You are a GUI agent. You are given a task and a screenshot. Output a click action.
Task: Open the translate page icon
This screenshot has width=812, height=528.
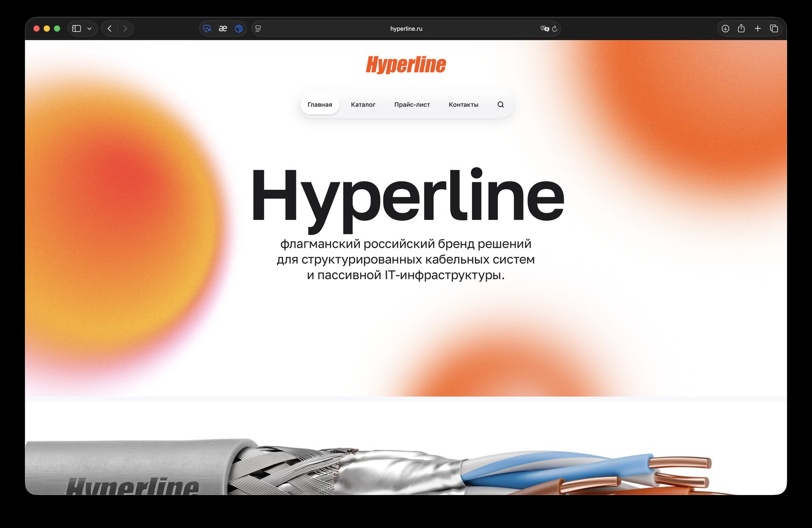coord(545,28)
